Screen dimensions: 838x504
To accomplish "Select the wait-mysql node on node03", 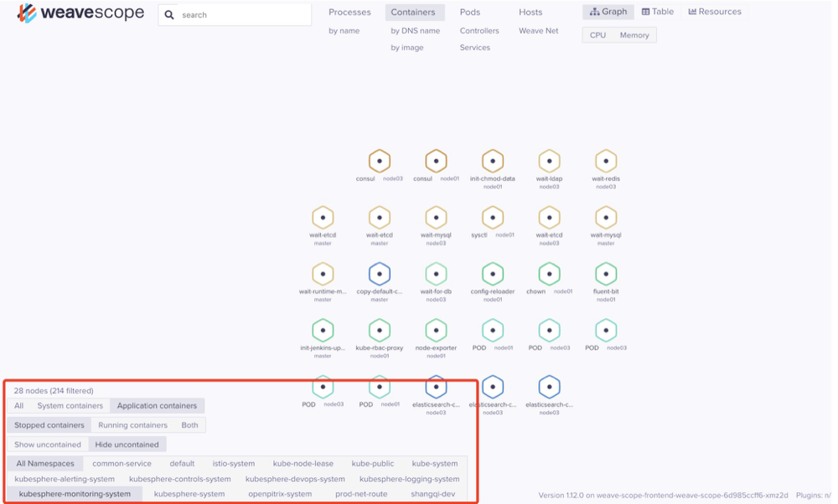I will 436,218.
